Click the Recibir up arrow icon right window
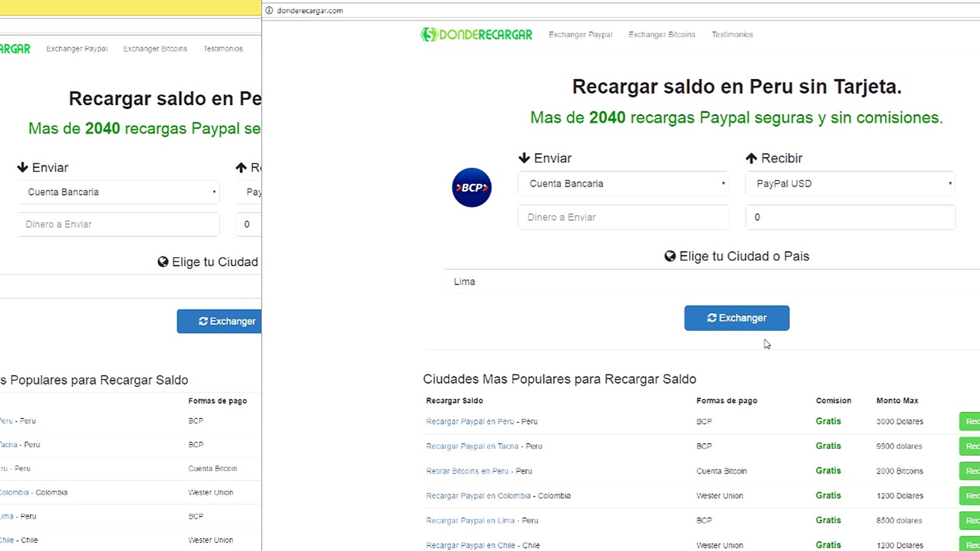Image resolution: width=980 pixels, height=551 pixels. click(x=751, y=158)
